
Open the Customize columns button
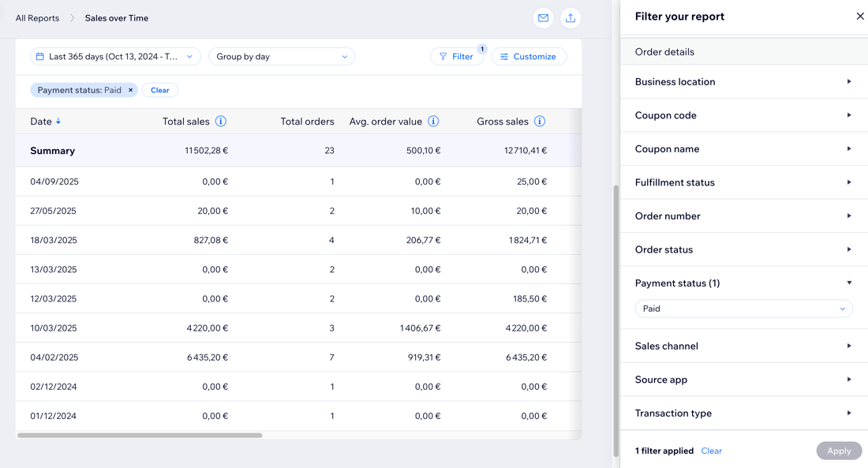(529, 57)
